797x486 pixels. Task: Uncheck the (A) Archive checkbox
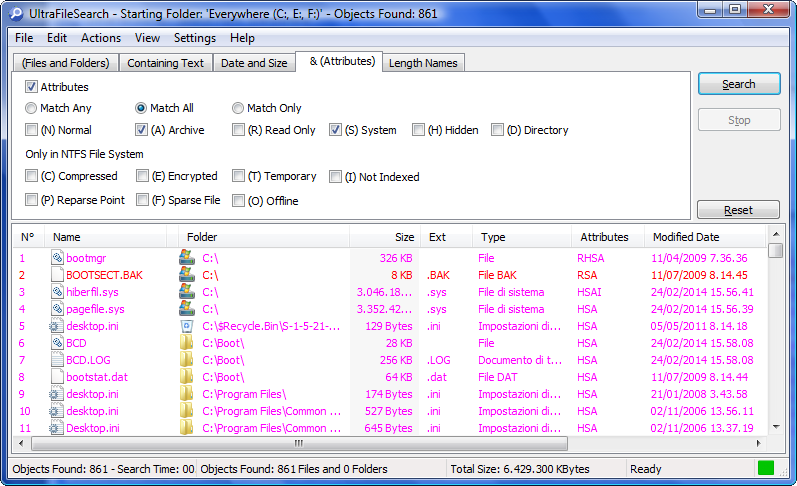(141, 130)
